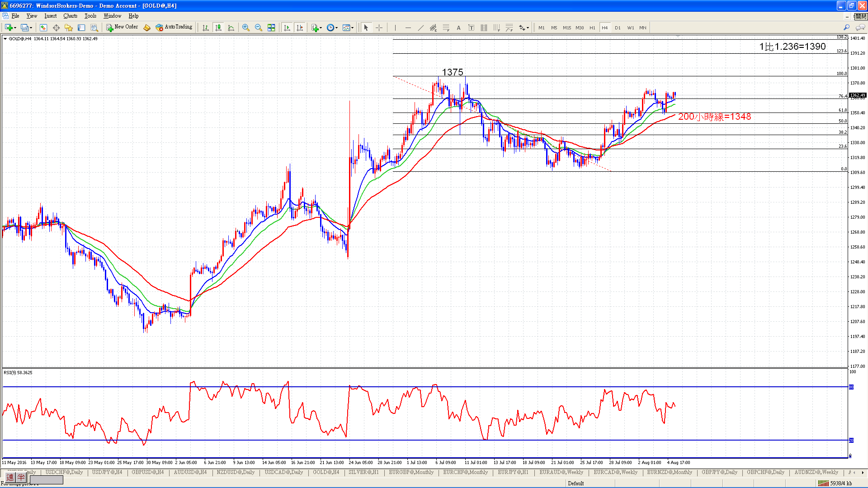This screenshot has width=868, height=488.
Task: Click the AutoTrading button
Action: point(174,27)
